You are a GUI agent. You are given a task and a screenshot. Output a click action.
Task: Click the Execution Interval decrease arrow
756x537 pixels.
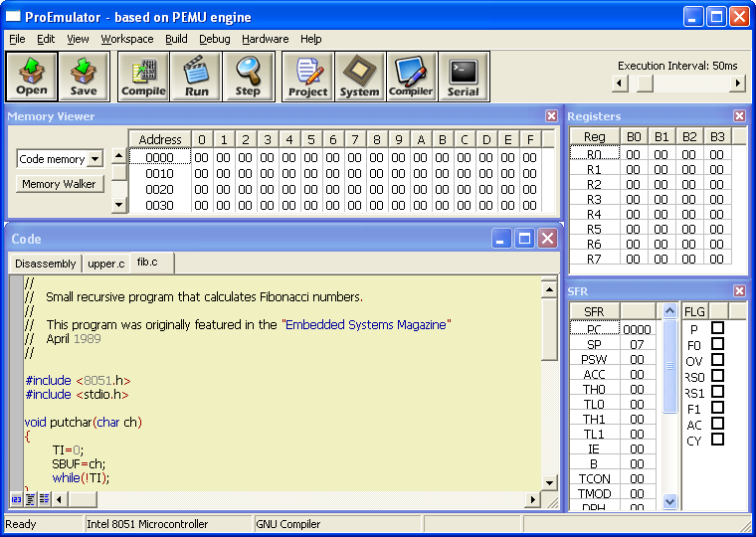coord(620,84)
